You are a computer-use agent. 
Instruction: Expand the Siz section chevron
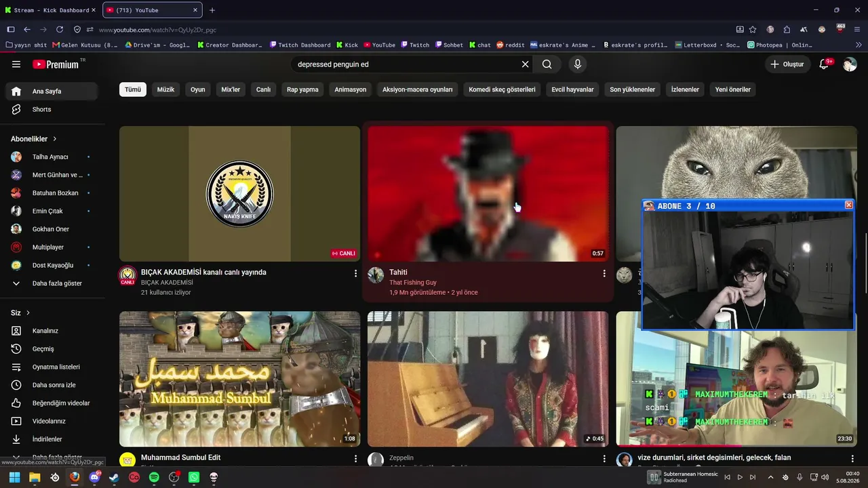tap(28, 313)
